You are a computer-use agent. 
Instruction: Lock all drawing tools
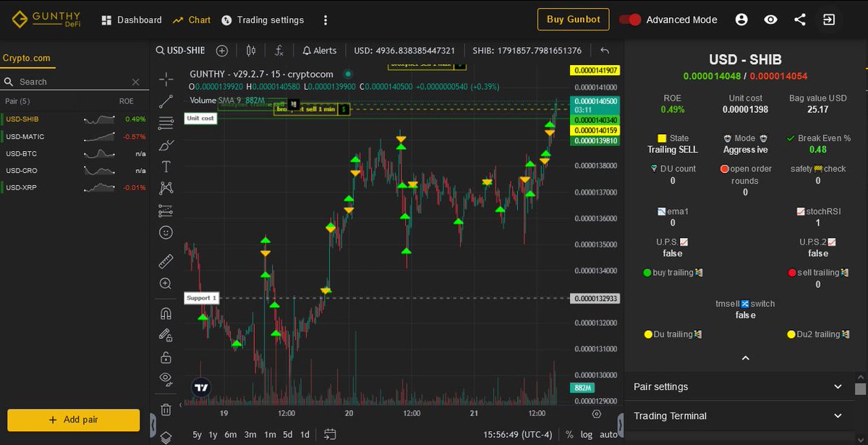(x=166, y=357)
